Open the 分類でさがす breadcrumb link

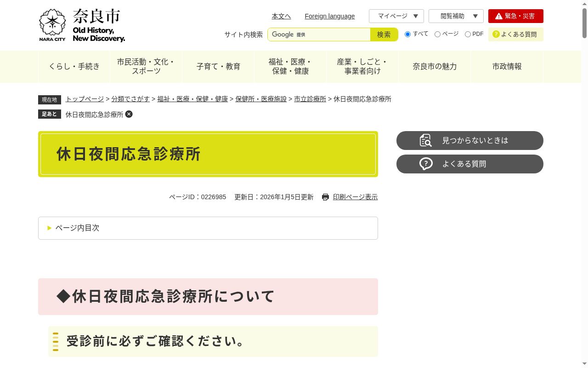[130, 99]
